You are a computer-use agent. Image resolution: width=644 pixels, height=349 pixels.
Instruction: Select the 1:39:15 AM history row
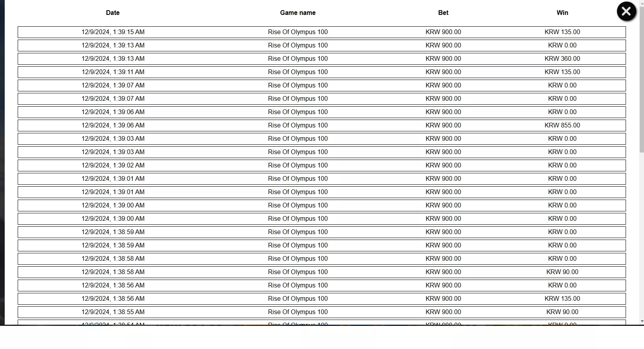click(322, 32)
